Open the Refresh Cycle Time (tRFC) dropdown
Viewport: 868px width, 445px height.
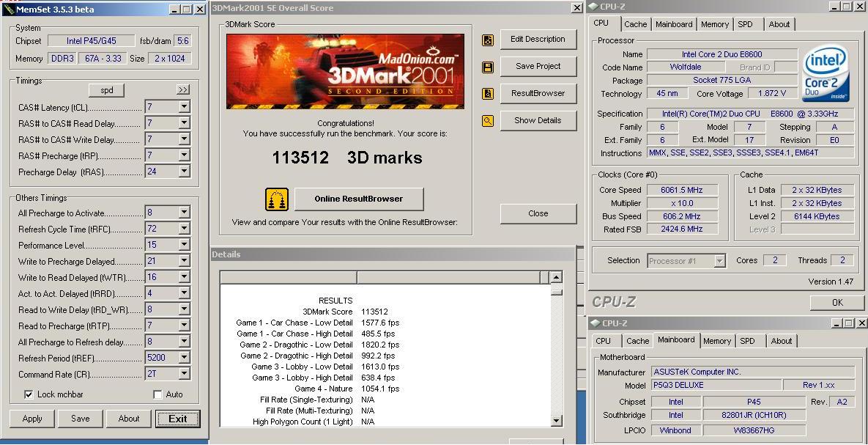coord(185,228)
